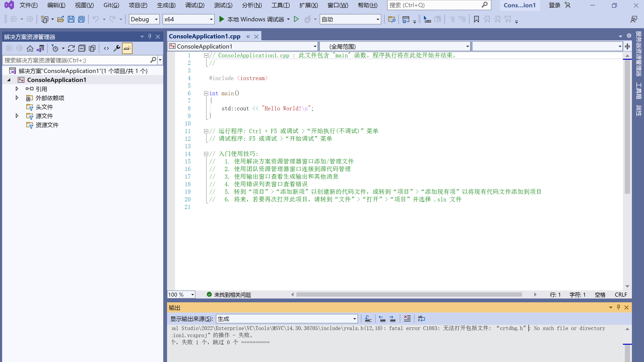644x362 pixels.
Task: Clear all output messages
Action: coord(407,318)
